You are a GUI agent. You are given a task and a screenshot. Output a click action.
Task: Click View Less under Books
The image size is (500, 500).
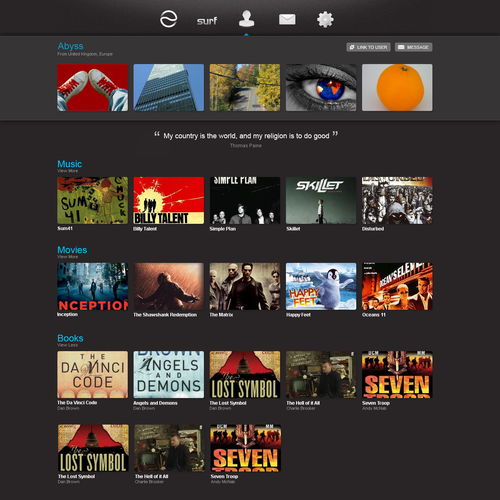coord(68,345)
